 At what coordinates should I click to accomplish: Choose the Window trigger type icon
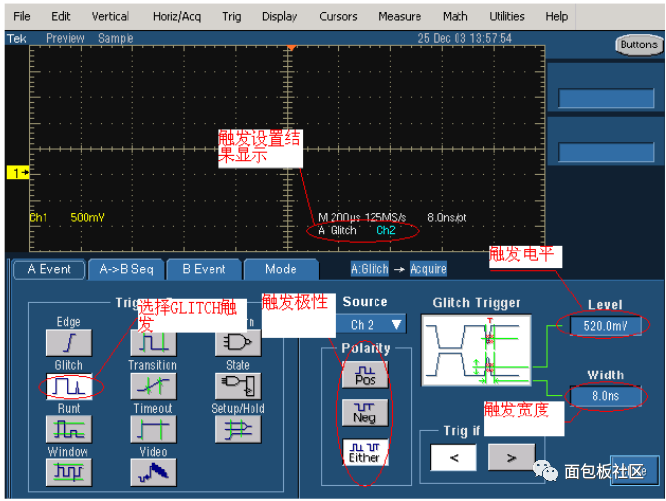coord(69,473)
